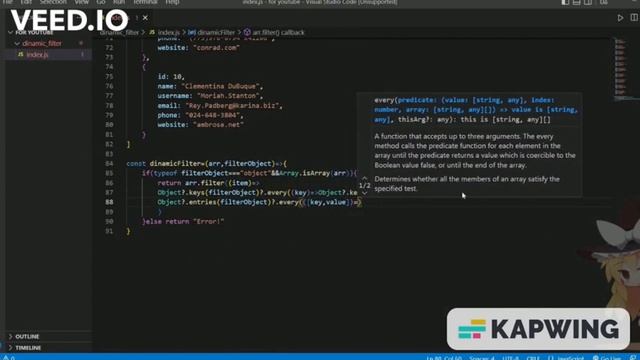Click the name: "Clementina DuBuque" line

click(210, 86)
